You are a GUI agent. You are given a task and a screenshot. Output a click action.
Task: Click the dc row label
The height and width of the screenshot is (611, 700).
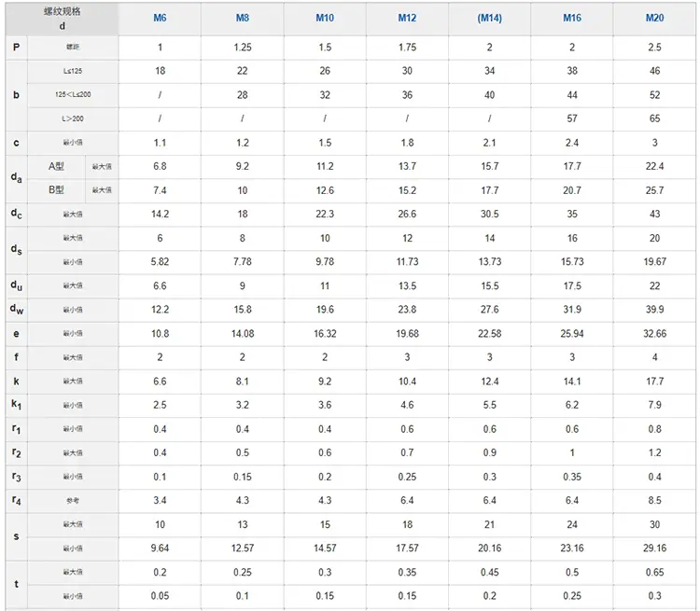click(x=17, y=215)
